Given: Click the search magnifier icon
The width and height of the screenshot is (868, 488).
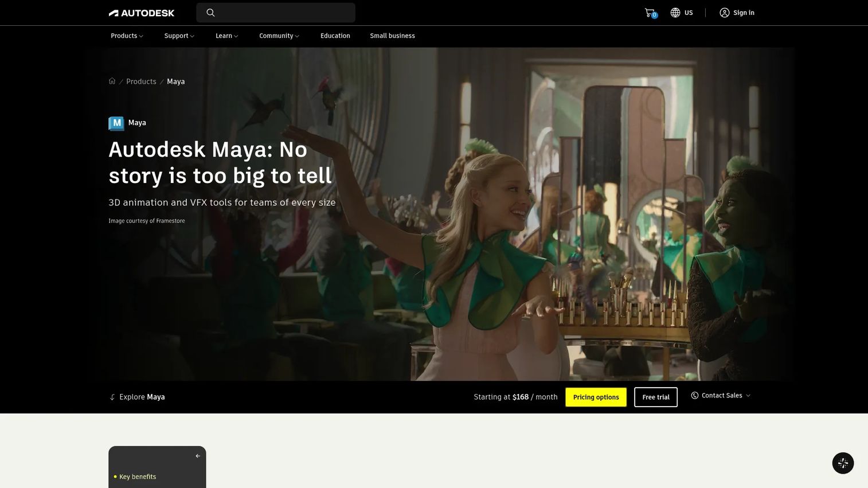Looking at the screenshot, I should (210, 13).
